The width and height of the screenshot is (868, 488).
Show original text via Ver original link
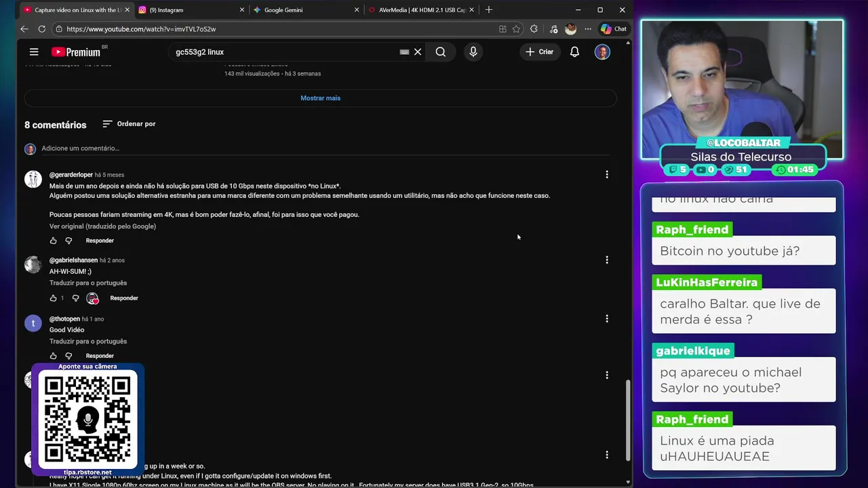[102, 226]
